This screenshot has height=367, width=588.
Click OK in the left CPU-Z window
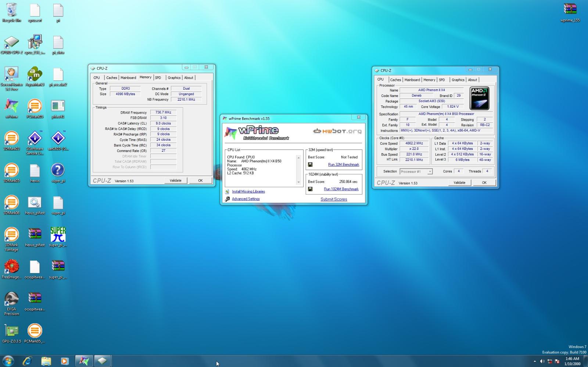200,180
